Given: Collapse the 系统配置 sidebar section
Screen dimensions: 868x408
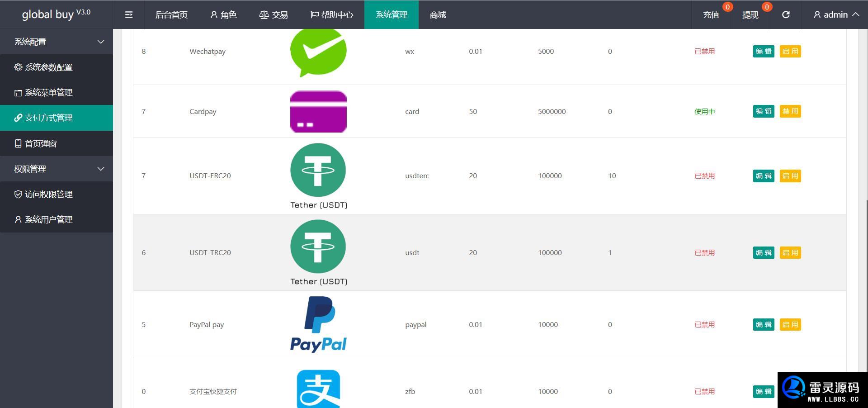Looking at the screenshot, I should [x=57, y=42].
